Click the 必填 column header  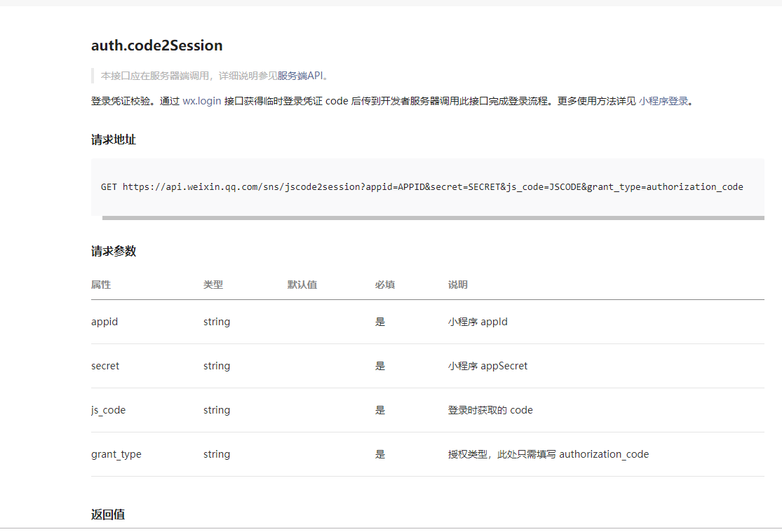pos(384,285)
